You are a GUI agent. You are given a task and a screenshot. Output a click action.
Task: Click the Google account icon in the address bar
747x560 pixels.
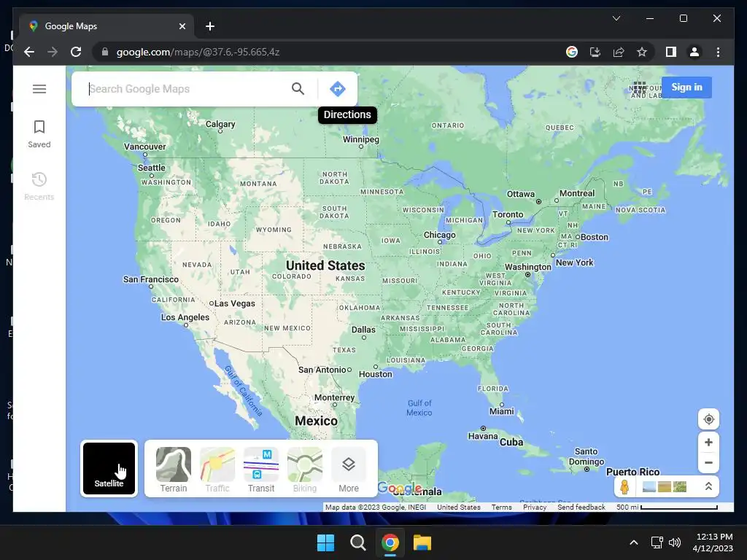click(x=572, y=52)
